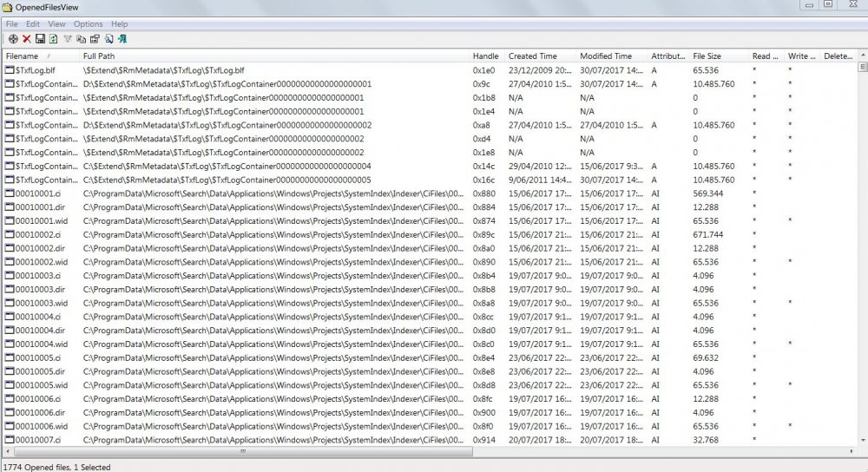Click the Handle column header

pos(487,56)
